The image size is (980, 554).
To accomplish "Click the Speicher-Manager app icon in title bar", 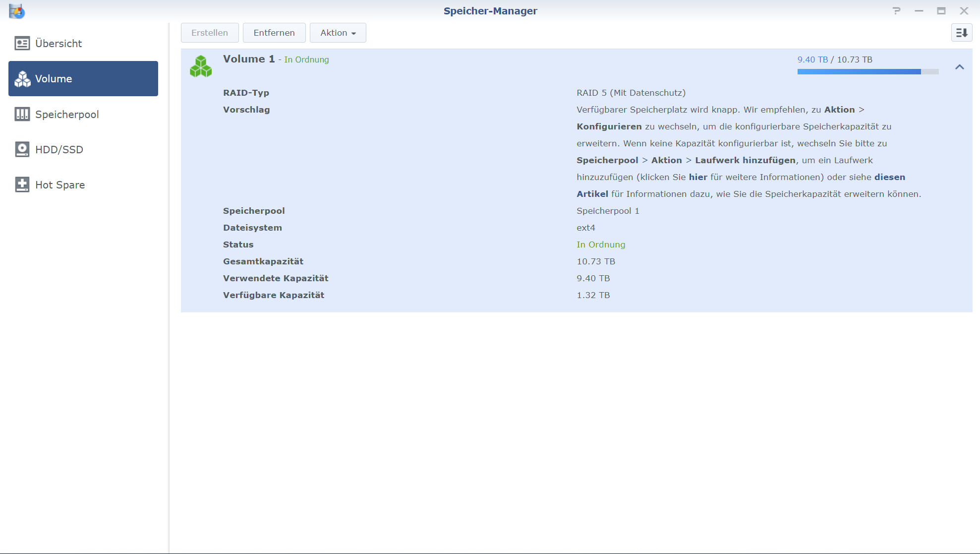I will (17, 11).
